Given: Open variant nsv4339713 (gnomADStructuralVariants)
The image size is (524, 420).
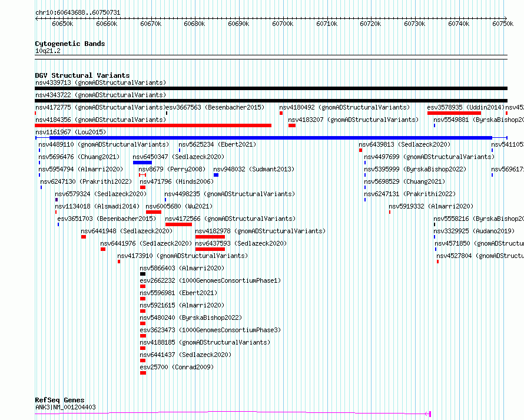Looking at the screenshot, I should tap(101, 82).
